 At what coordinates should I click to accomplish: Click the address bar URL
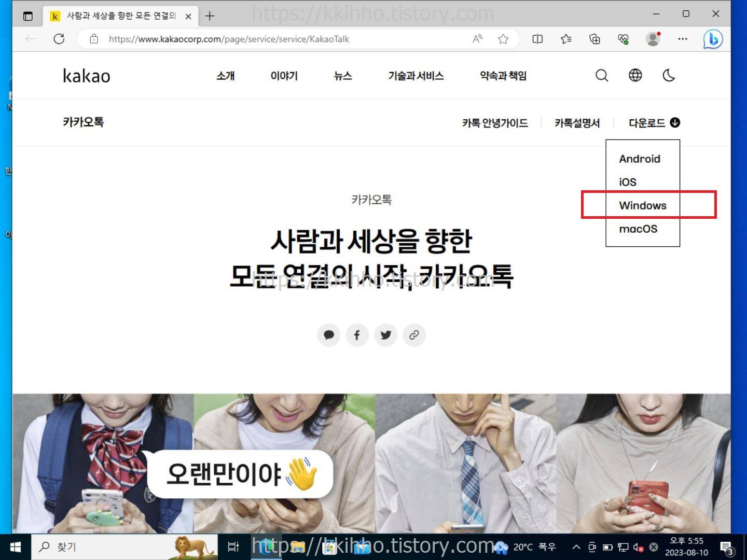[229, 39]
